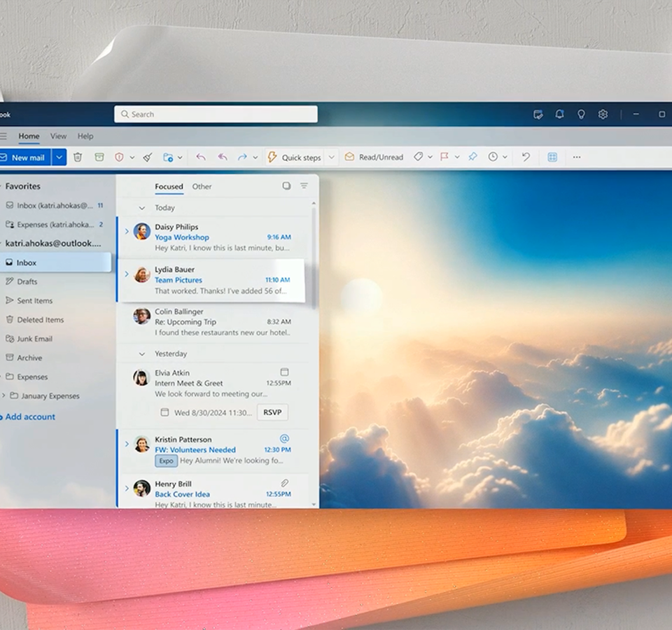Expand the January Expenses folder

pos(4,395)
